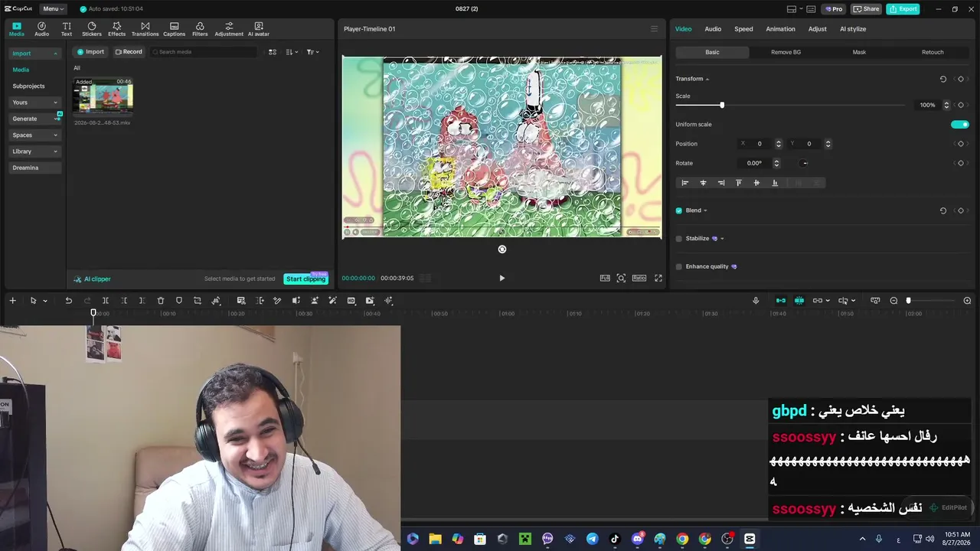Reset the Transform settings
Screen dimensions: 980x551
tap(942, 79)
